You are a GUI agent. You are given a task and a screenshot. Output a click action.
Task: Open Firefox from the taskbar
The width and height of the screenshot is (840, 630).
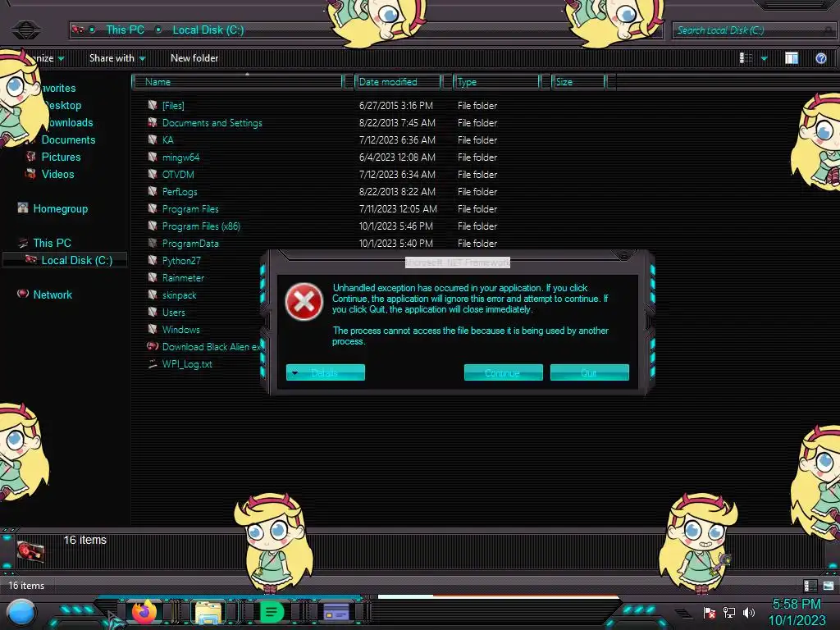[144, 611]
